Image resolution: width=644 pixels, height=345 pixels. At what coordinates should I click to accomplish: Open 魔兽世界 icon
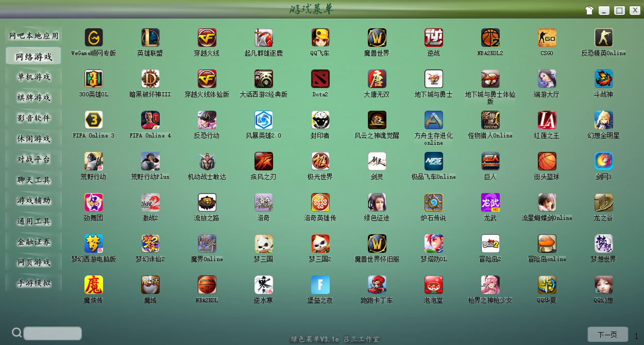377,38
